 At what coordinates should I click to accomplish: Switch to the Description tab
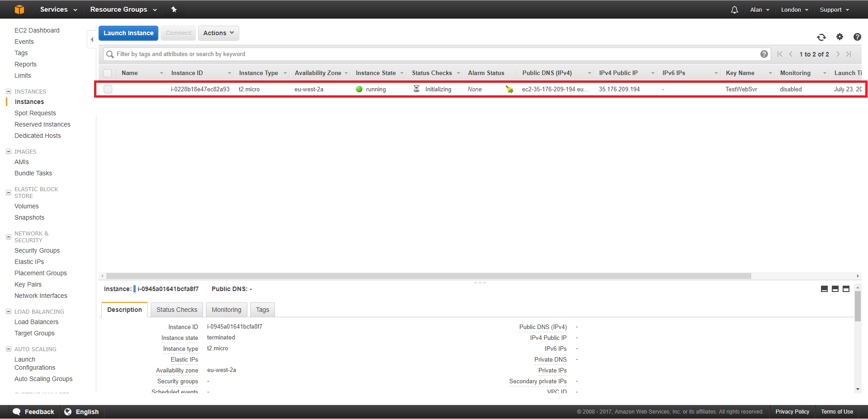click(124, 310)
